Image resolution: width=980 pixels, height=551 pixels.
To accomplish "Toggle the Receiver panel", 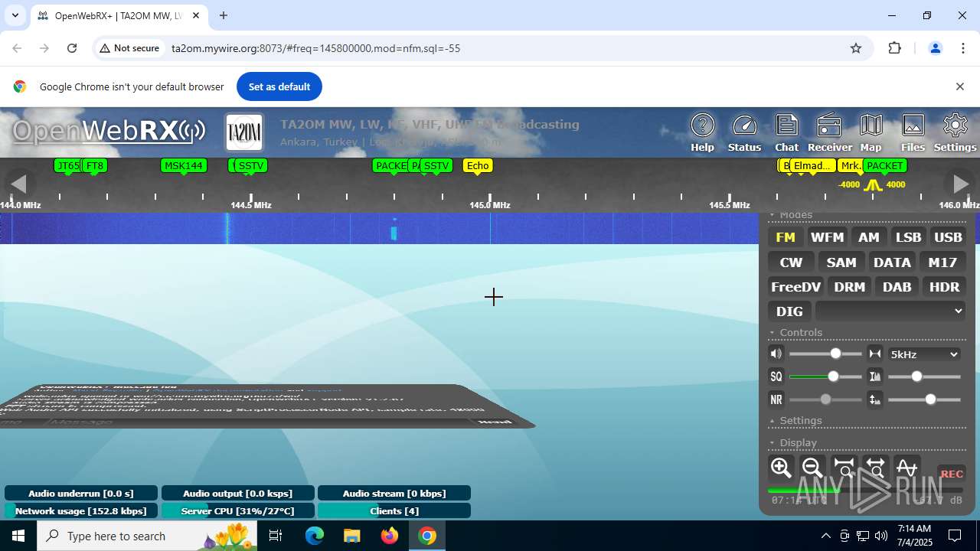I will [829, 132].
